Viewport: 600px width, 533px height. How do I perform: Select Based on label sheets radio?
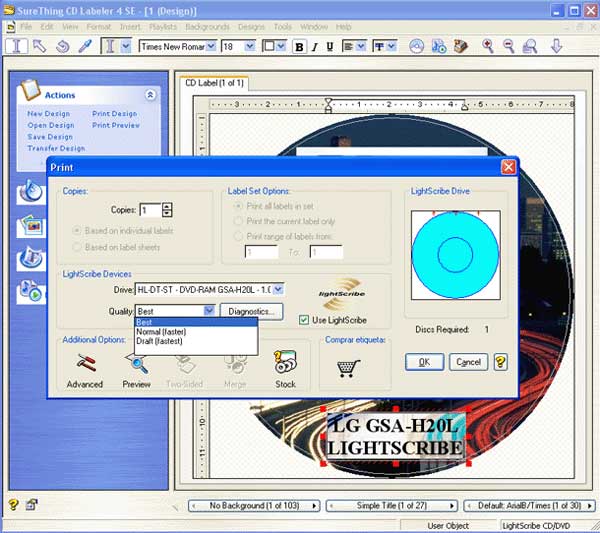[x=77, y=247]
